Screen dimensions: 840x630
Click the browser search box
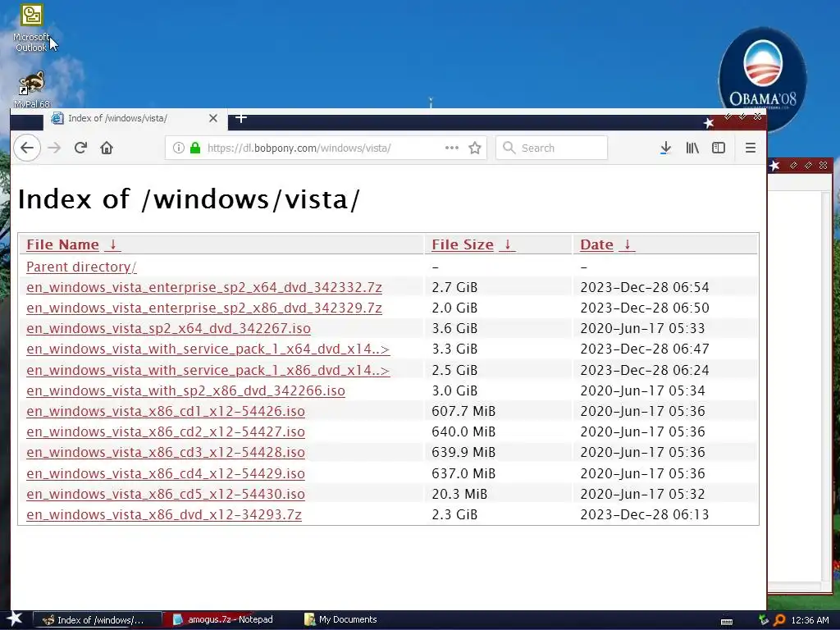coord(552,148)
